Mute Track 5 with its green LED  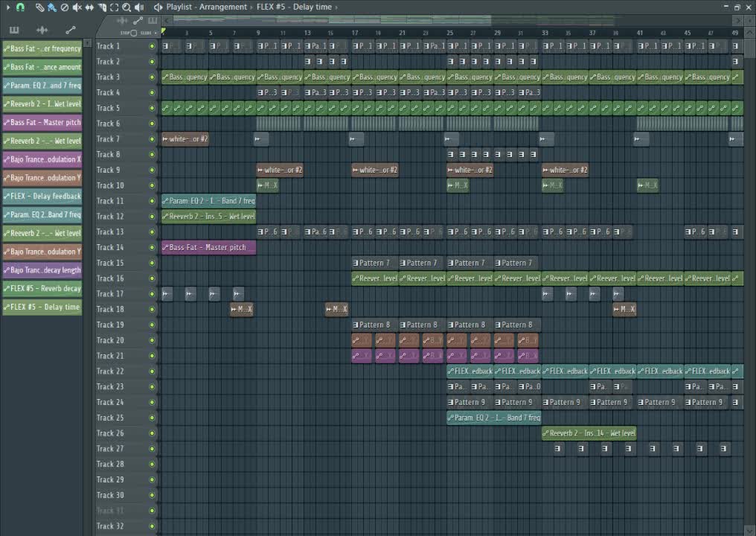152,108
